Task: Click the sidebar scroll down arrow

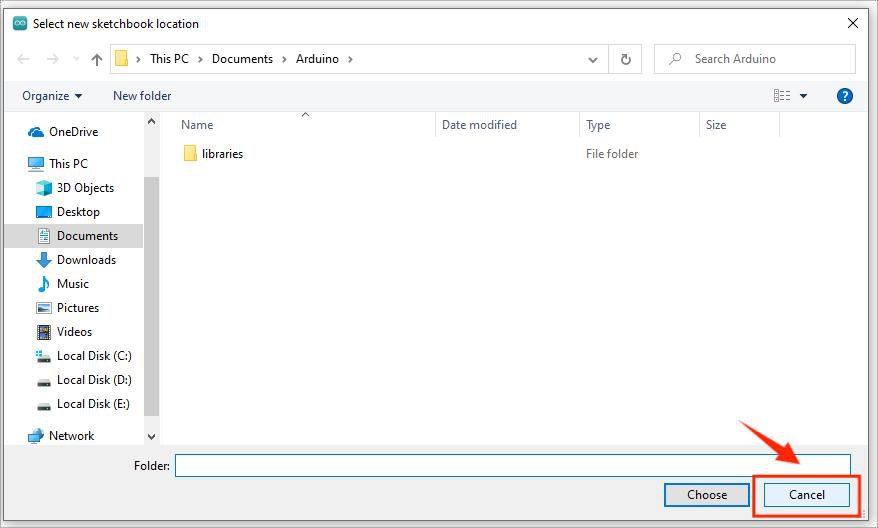Action: 151,436
